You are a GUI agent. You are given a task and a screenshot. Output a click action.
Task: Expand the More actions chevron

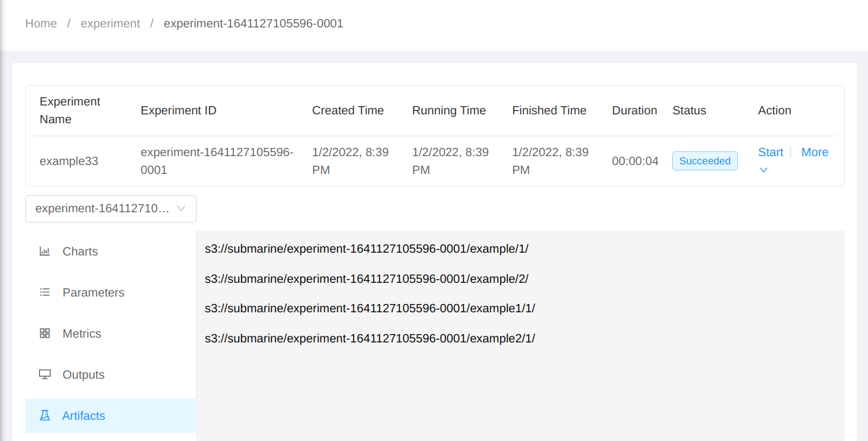pyautogui.click(x=764, y=170)
